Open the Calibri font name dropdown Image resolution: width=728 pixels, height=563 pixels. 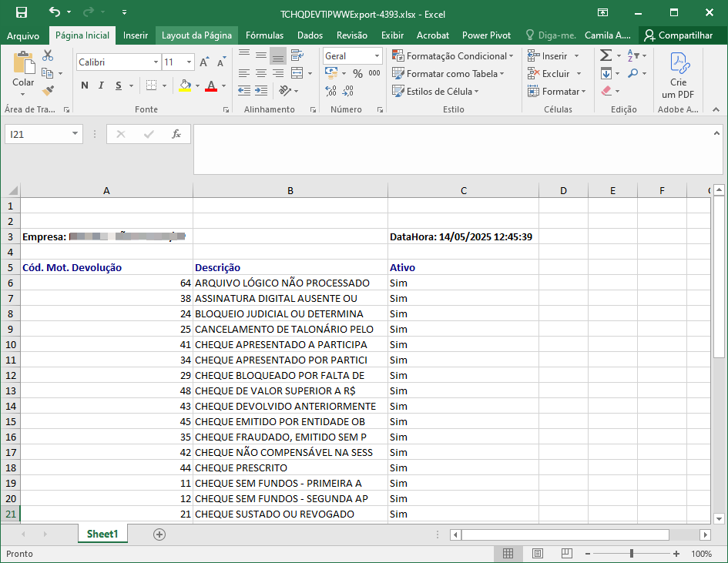156,62
